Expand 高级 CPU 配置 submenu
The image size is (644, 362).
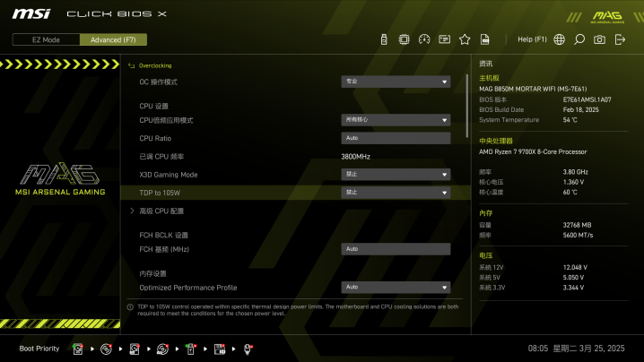(x=161, y=211)
